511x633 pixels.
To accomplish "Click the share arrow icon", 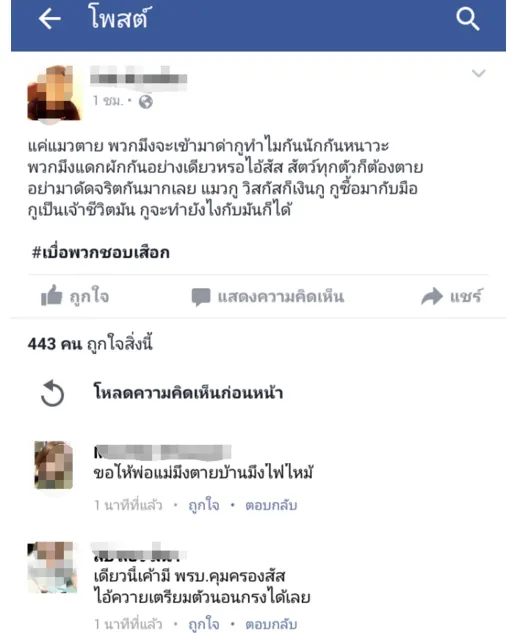I will click(432, 296).
